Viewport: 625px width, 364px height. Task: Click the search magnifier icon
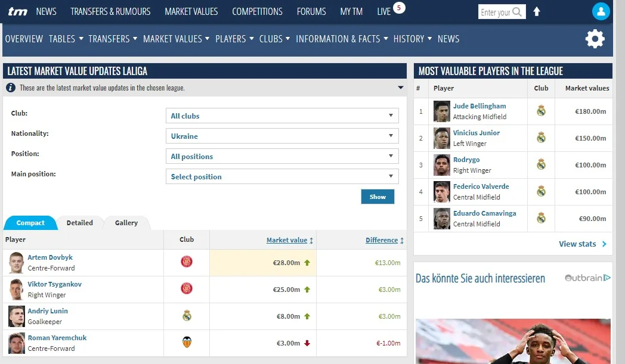(517, 12)
